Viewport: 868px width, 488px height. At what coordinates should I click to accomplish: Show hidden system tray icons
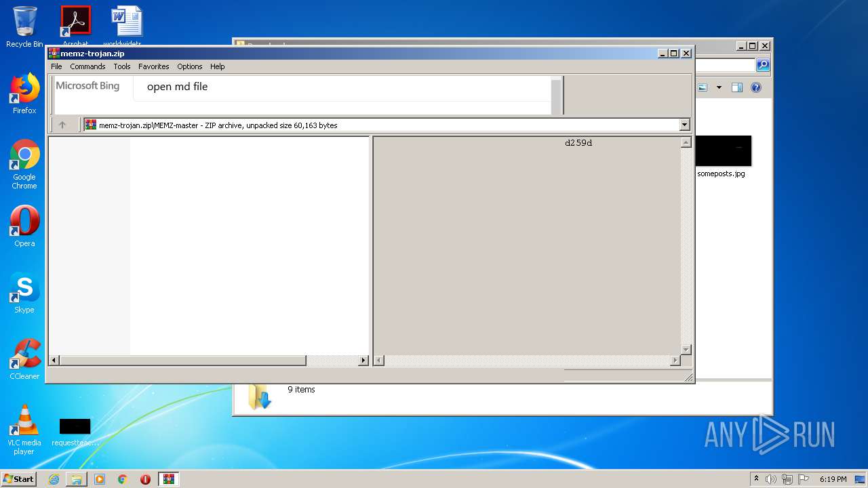click(756, 479)
